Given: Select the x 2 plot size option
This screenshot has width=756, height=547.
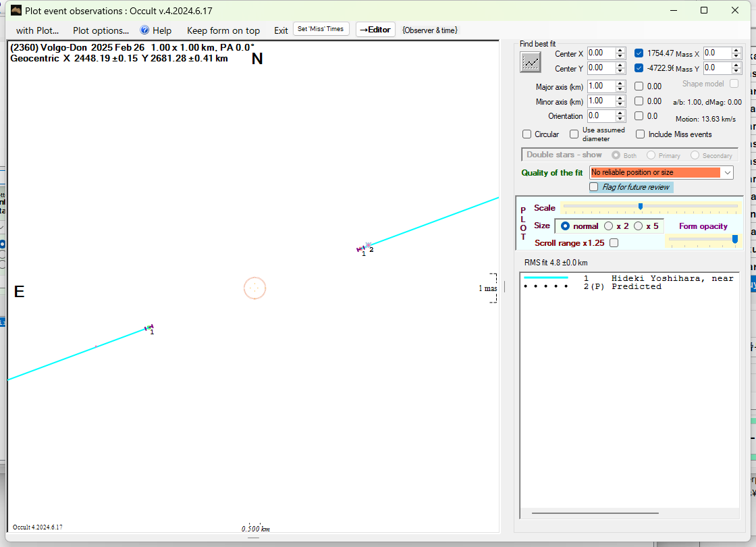Looking at the screenshot, I should tap(609, 226).
